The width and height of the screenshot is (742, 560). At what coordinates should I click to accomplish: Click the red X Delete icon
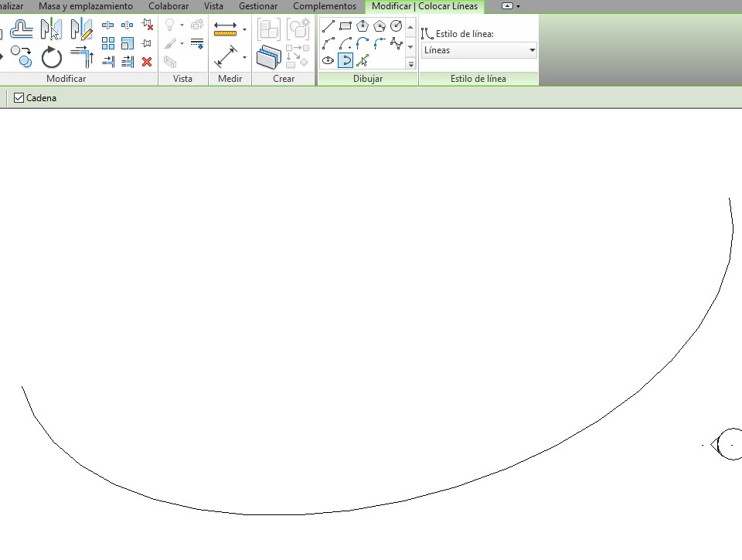coord(147,62)
